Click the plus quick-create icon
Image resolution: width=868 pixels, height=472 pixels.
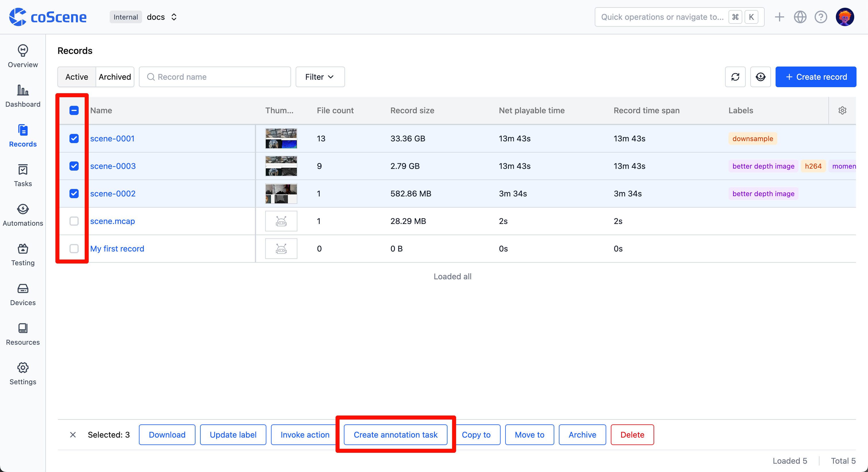[x=779, y=17]
